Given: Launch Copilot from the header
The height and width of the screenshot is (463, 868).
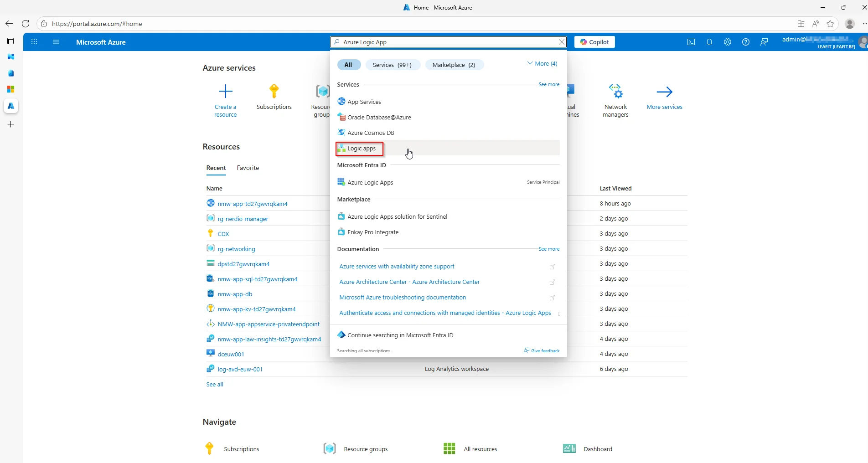Looking at the screenshot, I should pos(594,42).
